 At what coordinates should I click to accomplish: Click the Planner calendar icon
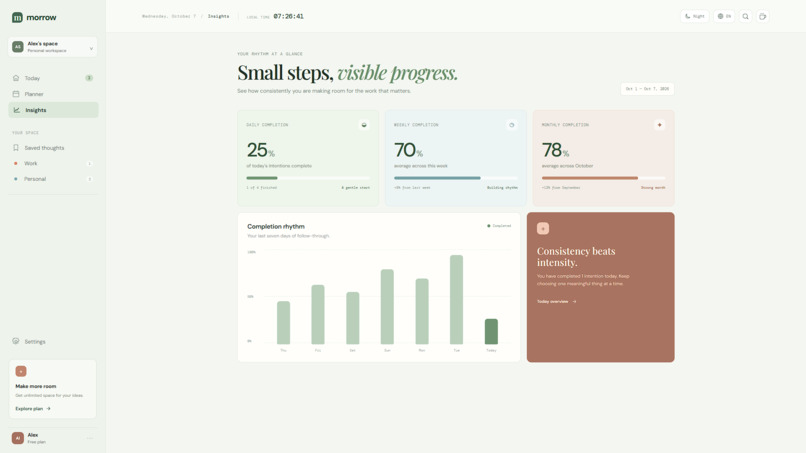[x=16, y=94]
